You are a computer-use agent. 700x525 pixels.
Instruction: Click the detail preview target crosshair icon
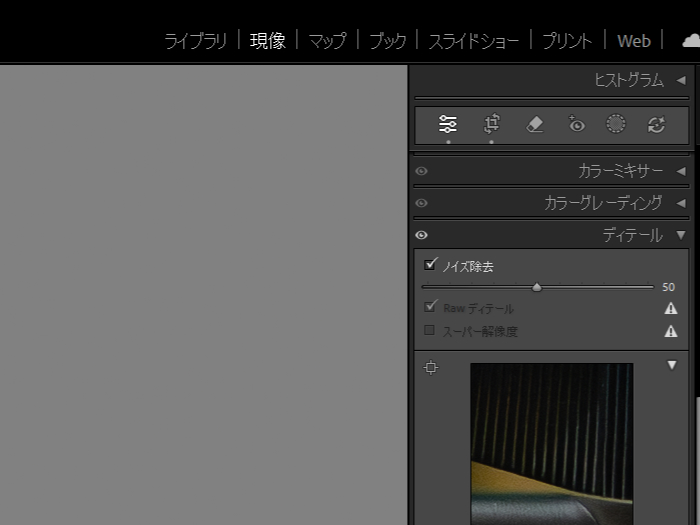pyautogui.click(x=431, y=367)
